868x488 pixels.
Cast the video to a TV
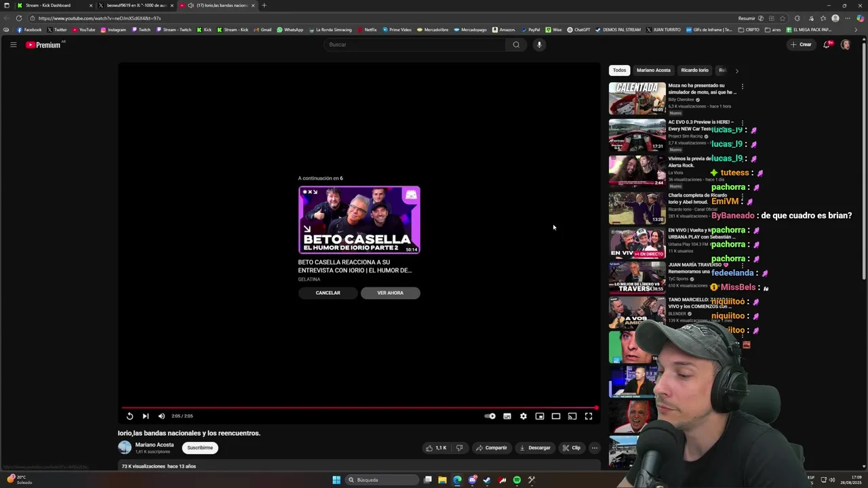(572, 416)
